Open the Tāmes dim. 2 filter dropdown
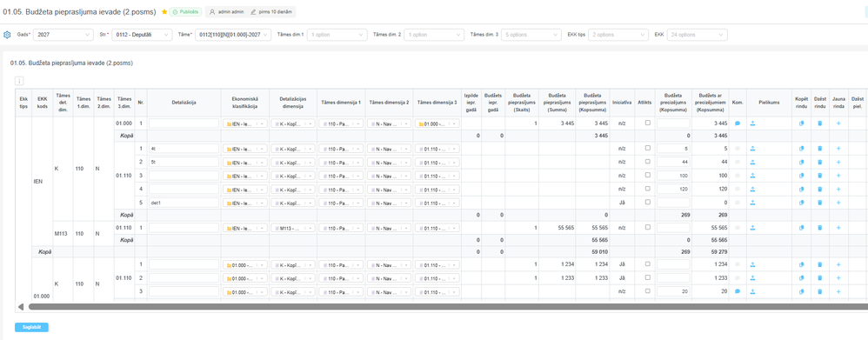The height and width of the screenshot is (340, 868). tap(434, 34)
